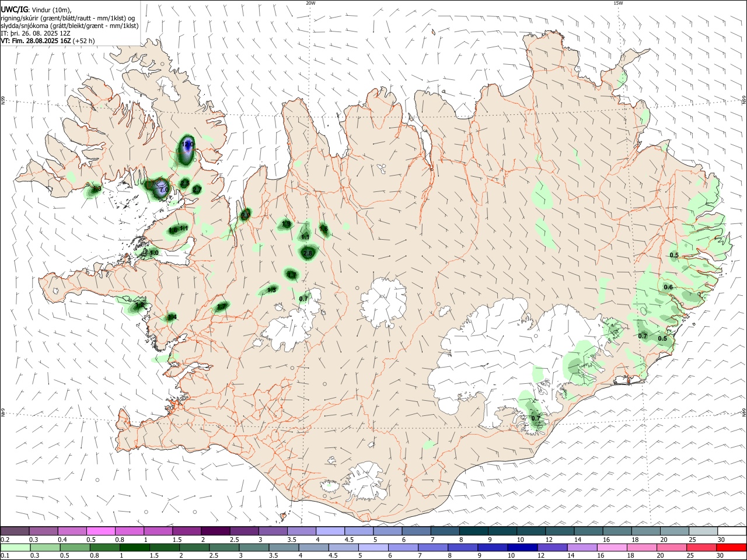The width and height of the screenshot is (747, 560).
Task: Select the dark teal snow swatch from 8 to 9
Action: click(x=474, y=531)
